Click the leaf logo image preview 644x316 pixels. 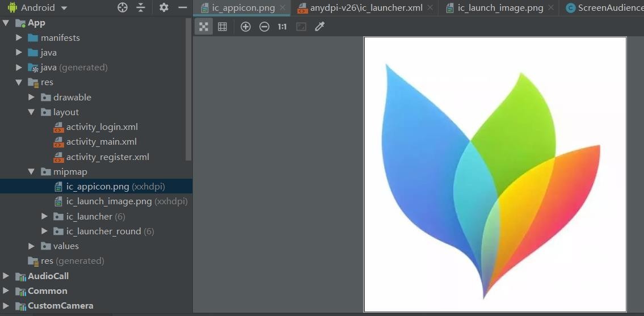495,175
